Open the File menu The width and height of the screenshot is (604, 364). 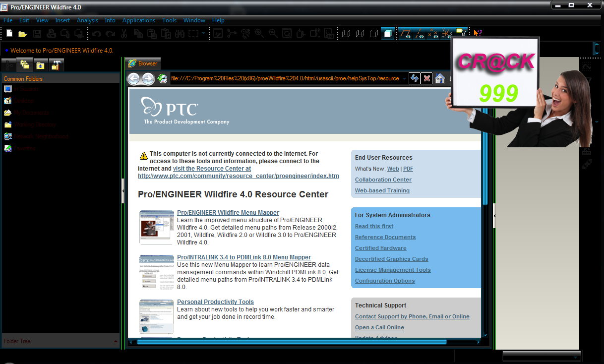(x=8, y=20)
